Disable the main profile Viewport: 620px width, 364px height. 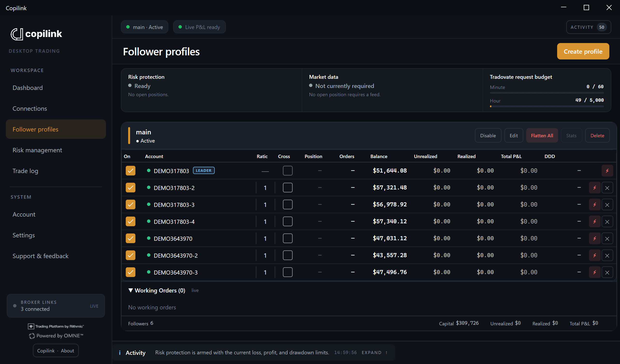coord(488,136)
